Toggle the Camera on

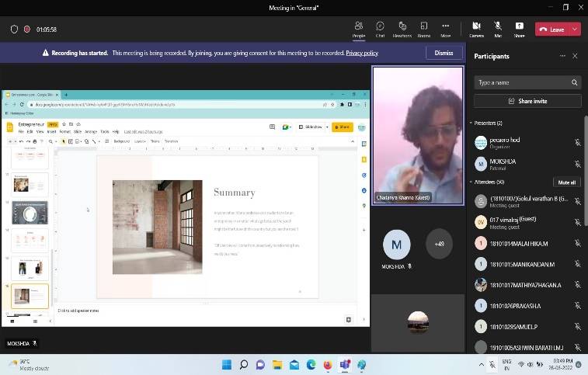(x=476, y=29)
